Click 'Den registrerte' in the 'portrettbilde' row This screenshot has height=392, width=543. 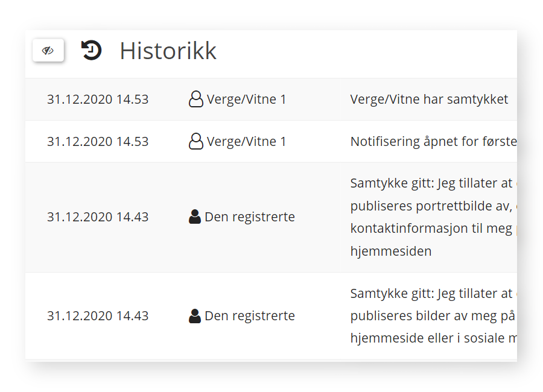coord(250,217)
